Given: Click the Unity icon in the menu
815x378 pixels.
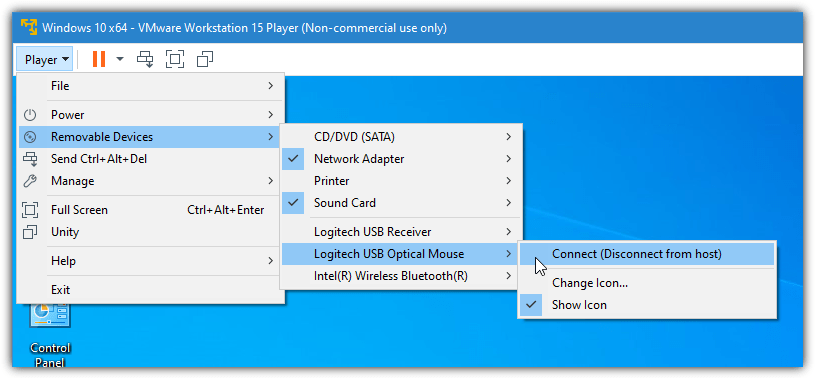Looking at the screenshot, I should (x=31, y=232).
